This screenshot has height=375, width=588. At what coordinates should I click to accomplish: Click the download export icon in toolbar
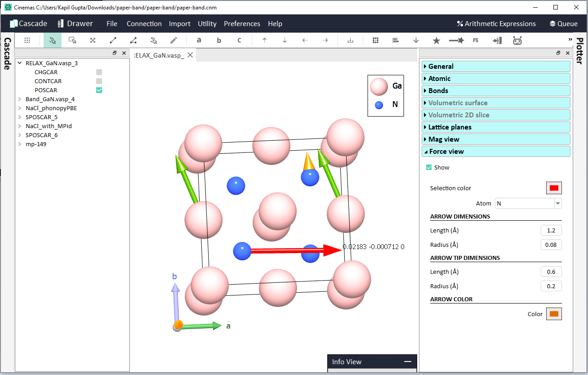(x=350, y=40)
